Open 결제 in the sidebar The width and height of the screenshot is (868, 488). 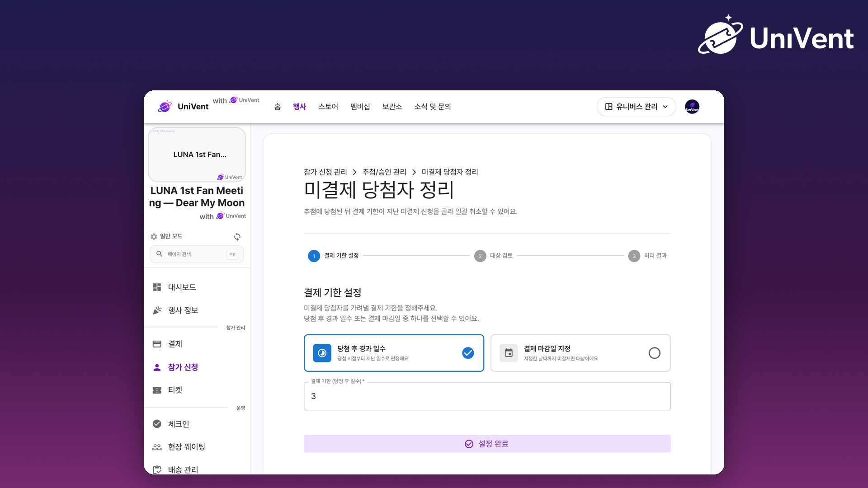(197, 344)
